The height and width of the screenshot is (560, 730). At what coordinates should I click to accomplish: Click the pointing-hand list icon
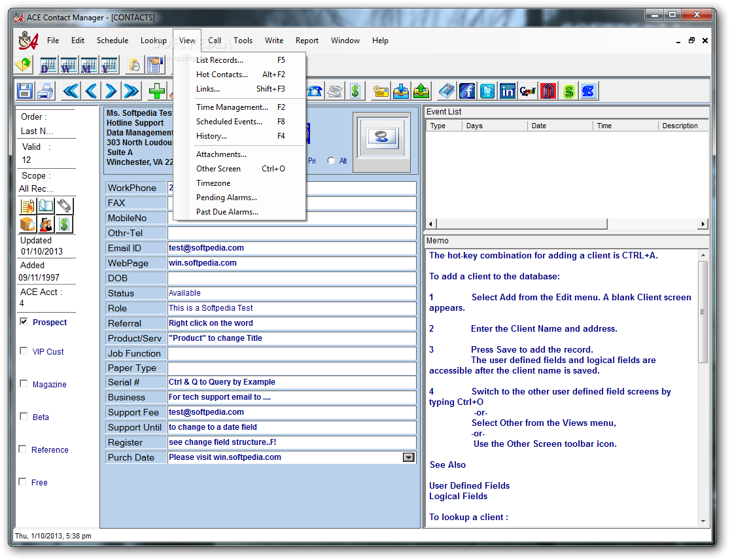155,65
